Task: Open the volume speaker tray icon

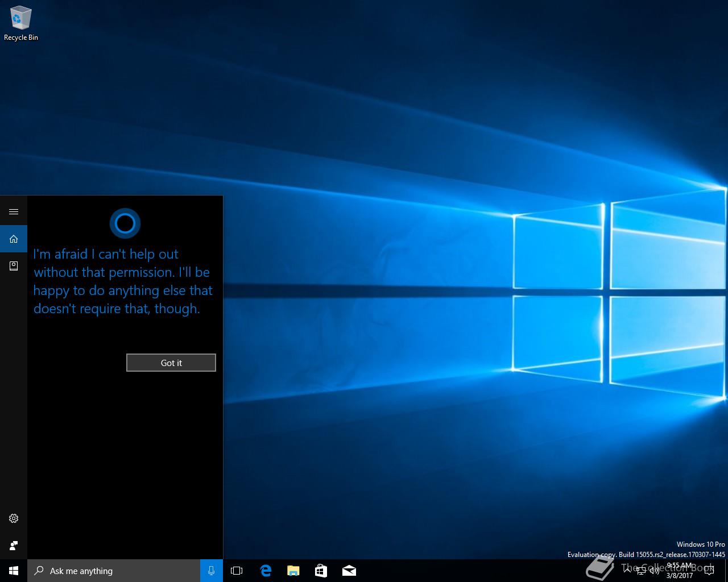Action: (x=655, y=571)
